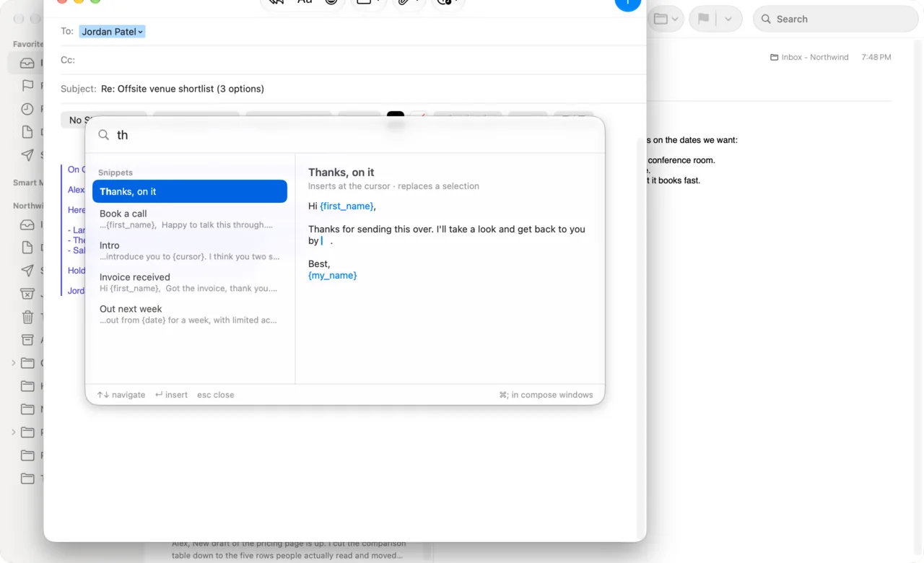Image resolution: width=924 pixels, height=563 pixels.
Task: Click the Flag icon in Mail toolbar
Action: coord(703,19)
